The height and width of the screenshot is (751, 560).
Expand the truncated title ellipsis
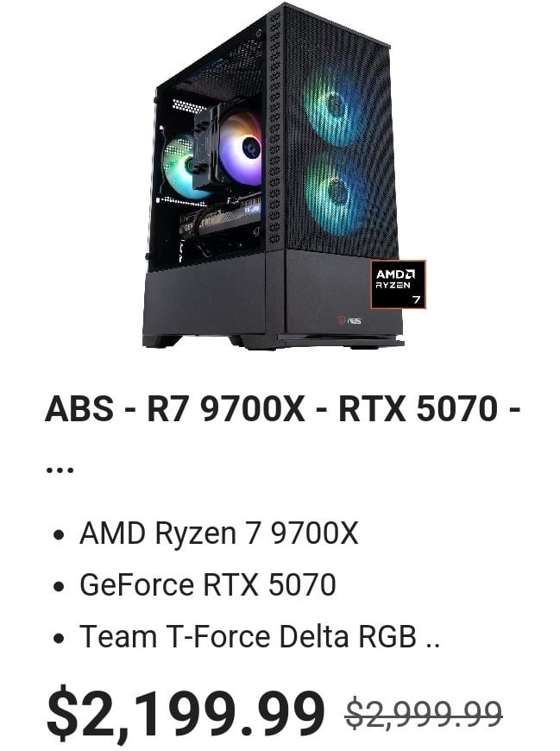click(x=60, y=469)
